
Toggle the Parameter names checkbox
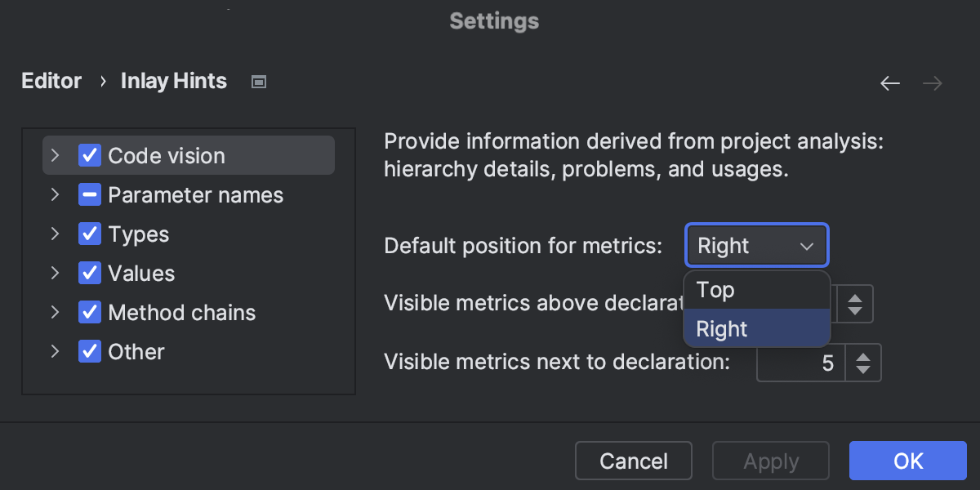click(x=90, y=194)
